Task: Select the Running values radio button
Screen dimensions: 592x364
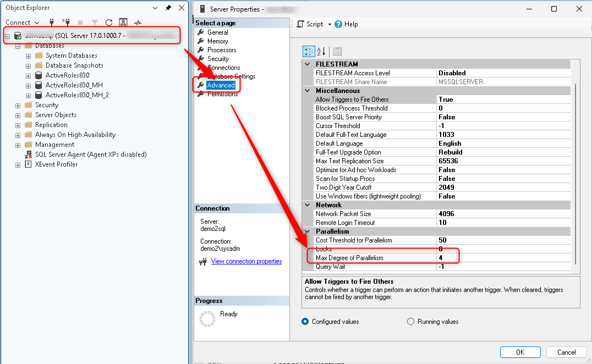Action: click(x=411, y=321)
